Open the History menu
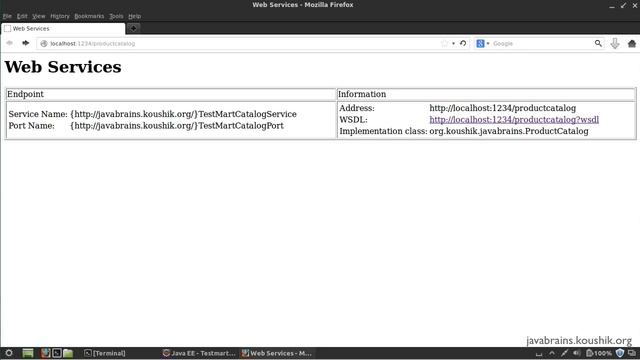 coord(60,16)
